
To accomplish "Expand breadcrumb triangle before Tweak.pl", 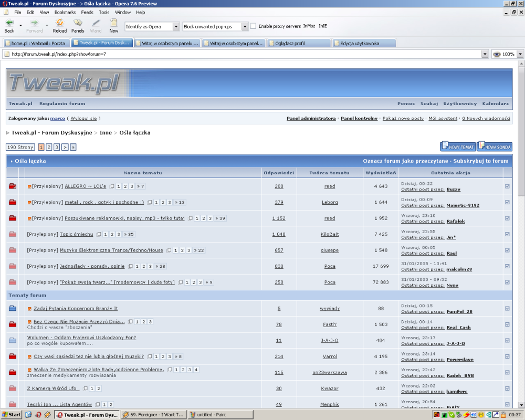I will click(x=8, y=133).
